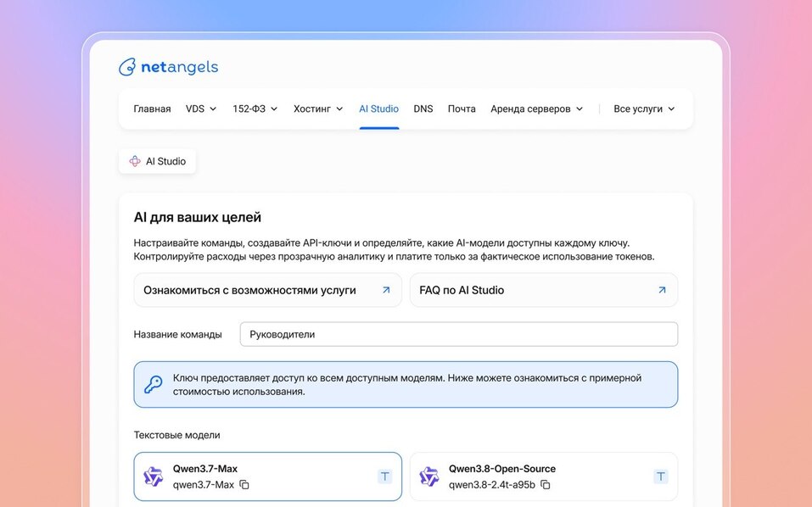Click the Название команды input field
The height and width of the screenshot is (507, 812).
click(459, 334)
